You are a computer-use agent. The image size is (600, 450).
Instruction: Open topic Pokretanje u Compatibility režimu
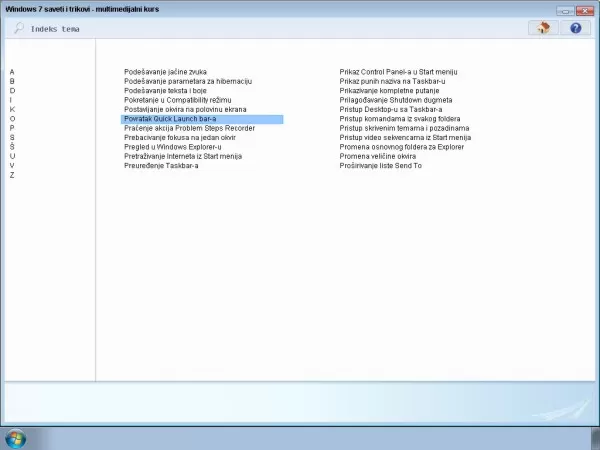pos(178,100)
